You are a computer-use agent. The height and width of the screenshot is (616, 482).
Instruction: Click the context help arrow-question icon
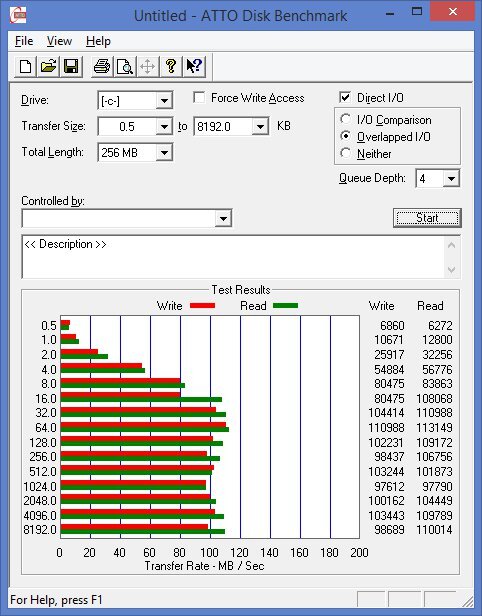pos(194,66)
